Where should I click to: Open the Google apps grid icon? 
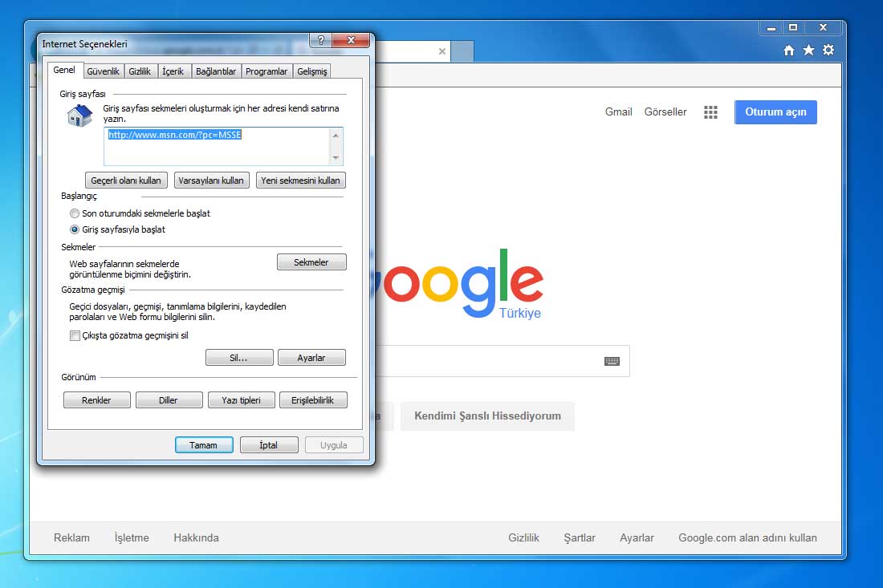click(710, 112)
